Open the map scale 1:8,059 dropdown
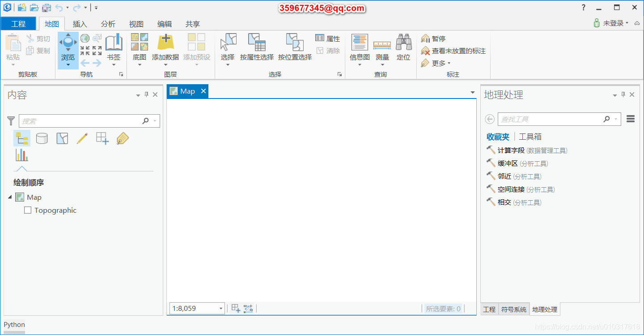644x335 pixels. pyautogui.click(x=221, y=308)
